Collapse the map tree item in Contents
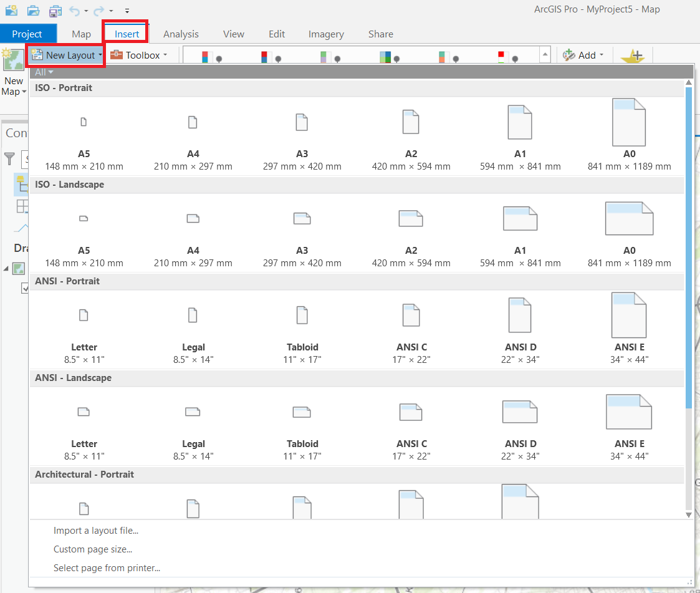Screen dimensions: 700x593 [6, 268]
